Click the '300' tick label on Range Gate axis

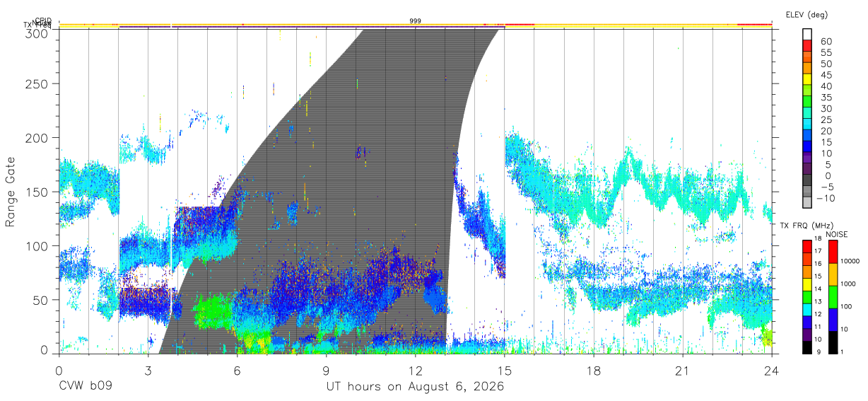coord(37,33)
